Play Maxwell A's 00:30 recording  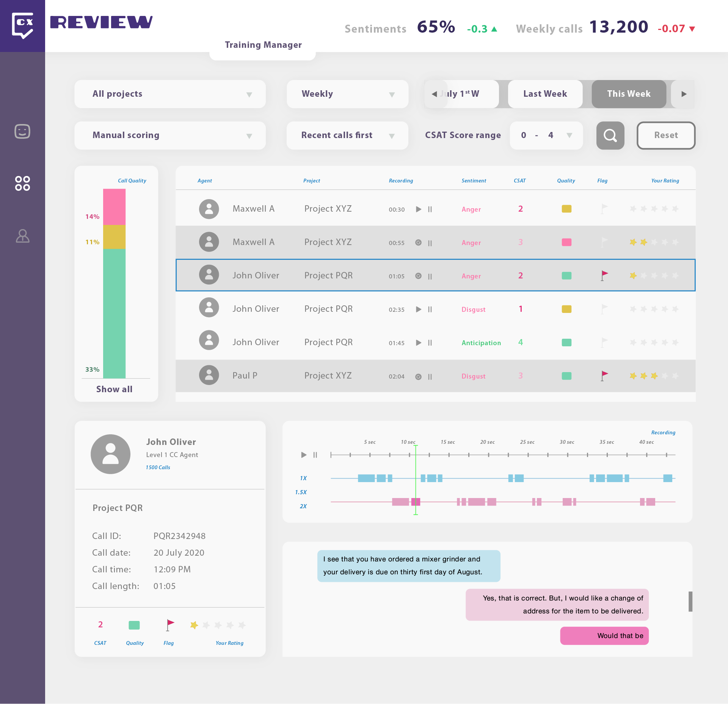pos(419,209)
